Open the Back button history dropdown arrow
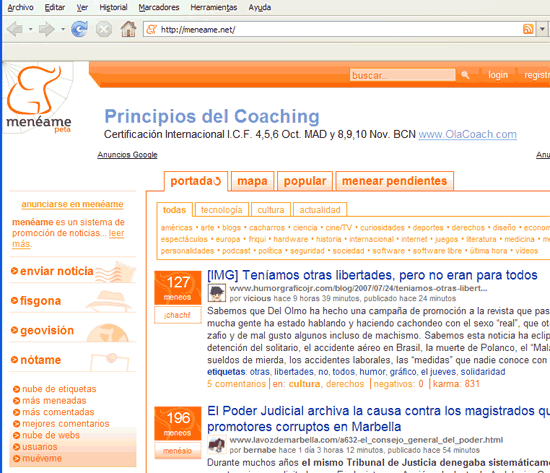 tap(31, 29)
